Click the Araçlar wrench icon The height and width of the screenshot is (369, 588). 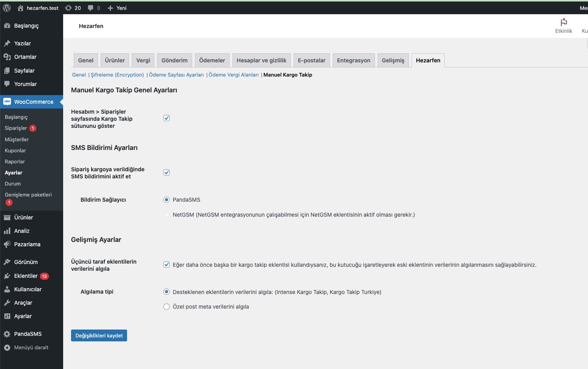pos(7,303)
